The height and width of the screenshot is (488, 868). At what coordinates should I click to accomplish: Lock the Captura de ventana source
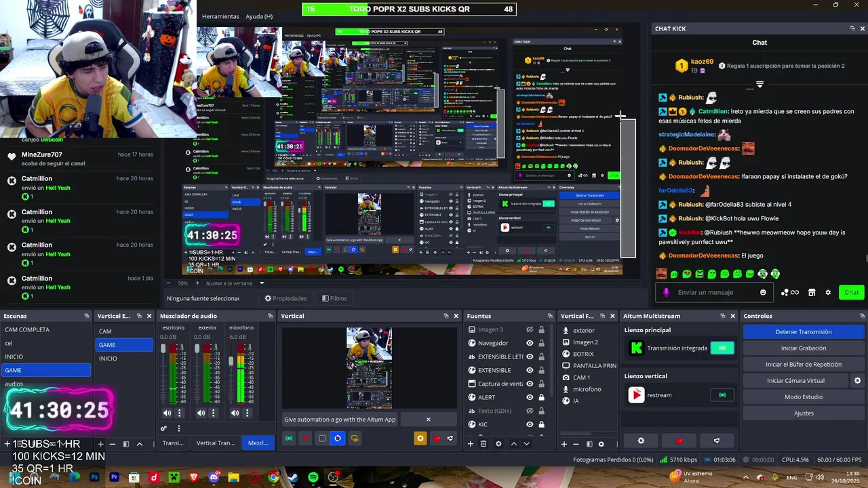point(541,384)
